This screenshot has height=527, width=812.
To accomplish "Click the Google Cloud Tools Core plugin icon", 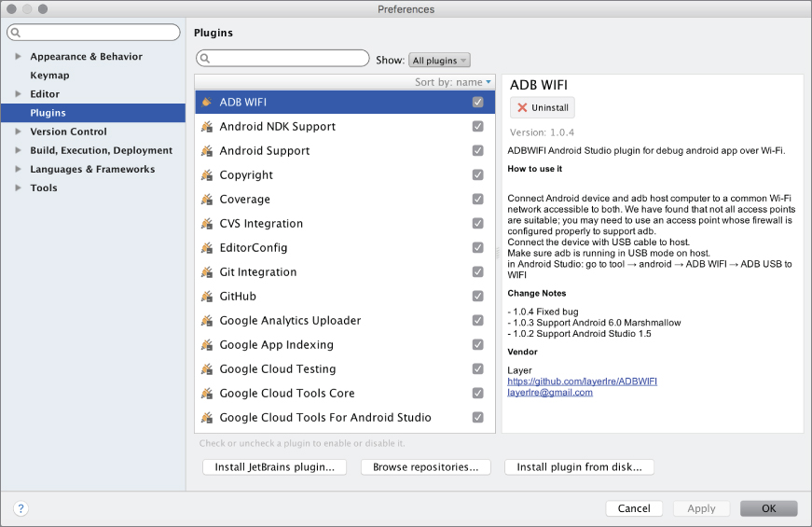I will tap(207, 394).
